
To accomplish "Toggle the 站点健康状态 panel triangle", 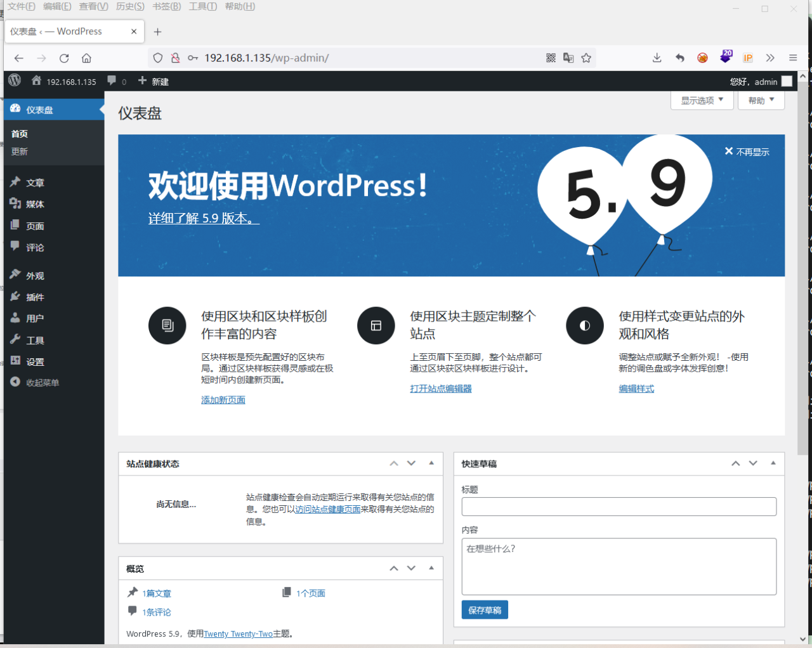I will tap(431, 463).
